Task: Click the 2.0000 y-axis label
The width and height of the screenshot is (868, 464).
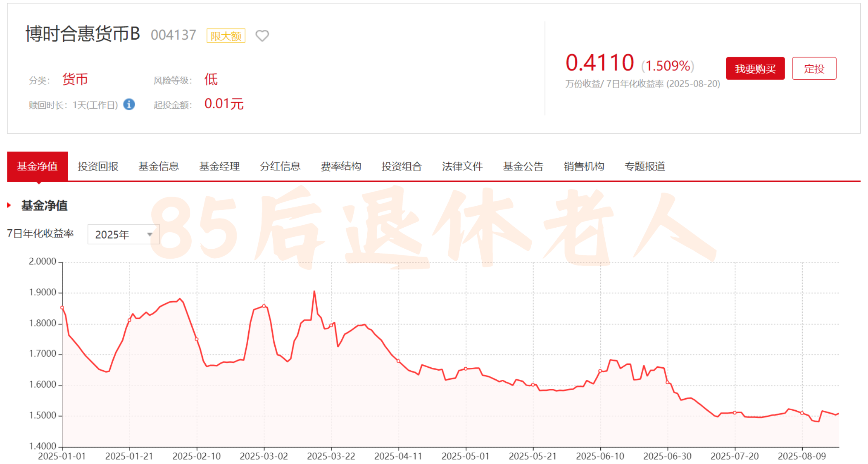Action: tap(43, 262)
